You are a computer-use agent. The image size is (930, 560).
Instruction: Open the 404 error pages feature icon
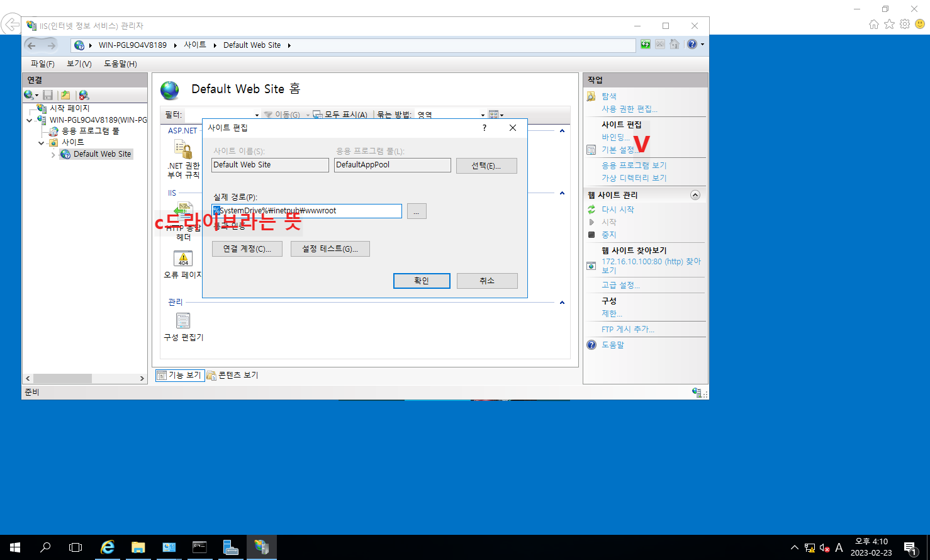click(x=183, y=259)
